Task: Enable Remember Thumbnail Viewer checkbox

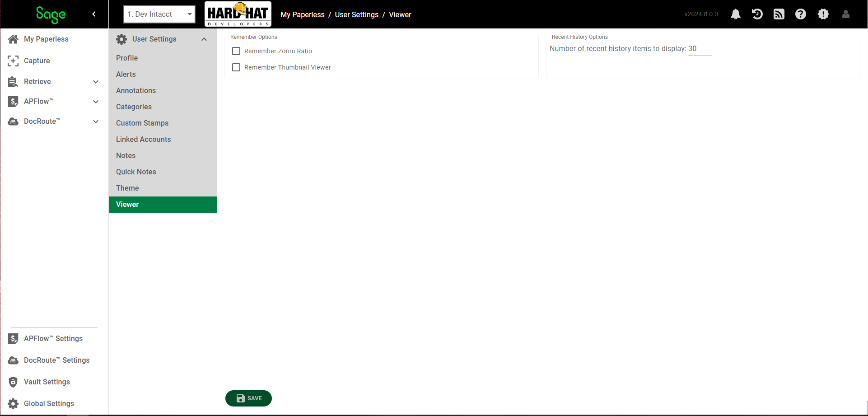Action: pos(236,67)
